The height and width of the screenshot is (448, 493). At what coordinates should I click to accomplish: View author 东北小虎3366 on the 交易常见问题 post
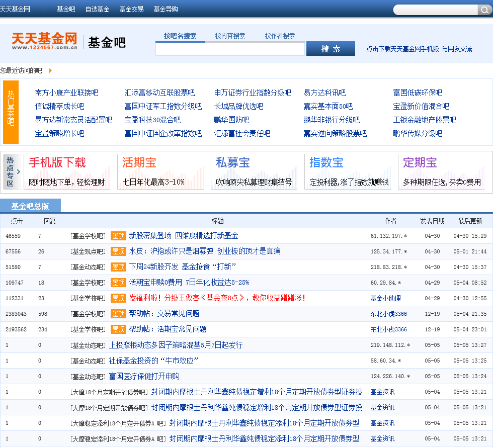pos(388,314)
